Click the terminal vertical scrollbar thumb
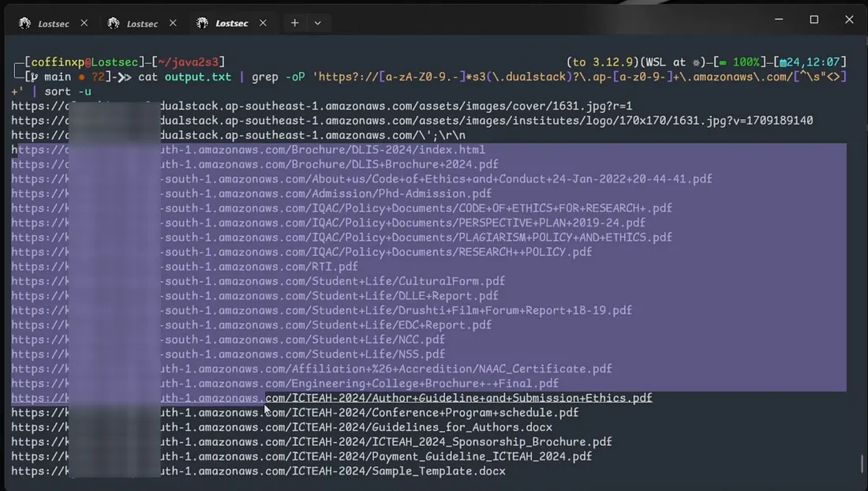Image resolution: width=868 pixels, height=491 pixels. pyautogui.click(x=862, y=464)
